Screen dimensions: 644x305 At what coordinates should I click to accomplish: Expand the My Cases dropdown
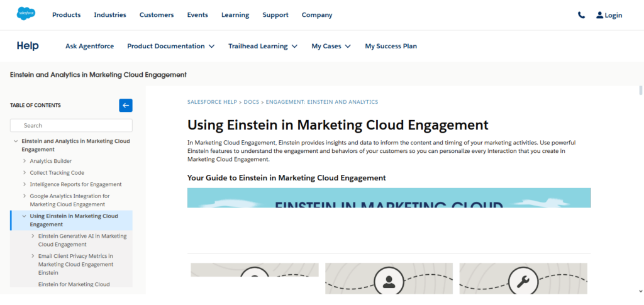click(331, 46)
